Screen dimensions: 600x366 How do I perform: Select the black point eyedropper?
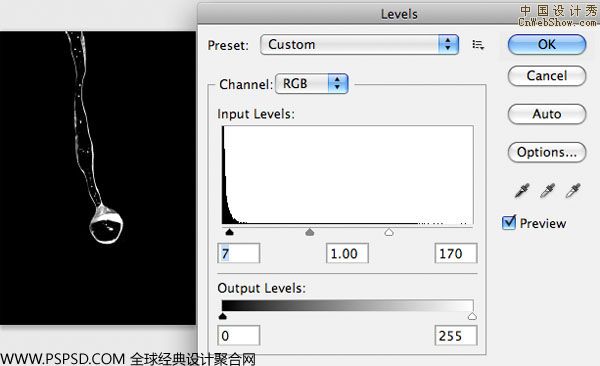point(522,190)
